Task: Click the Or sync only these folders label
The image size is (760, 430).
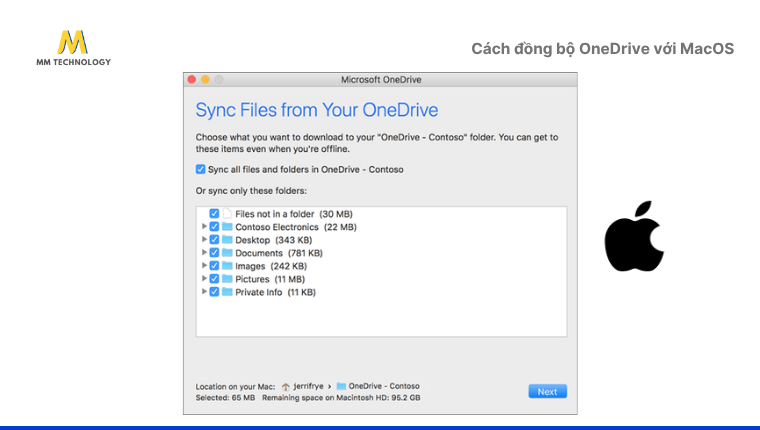Action: (251, 191)
